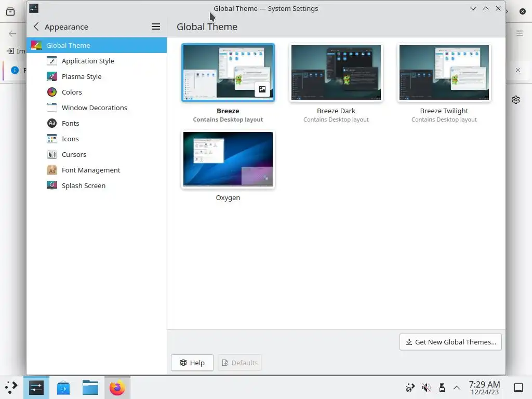Click the info icon in background window
Screen dimensions: 532x399
[15, 70]
